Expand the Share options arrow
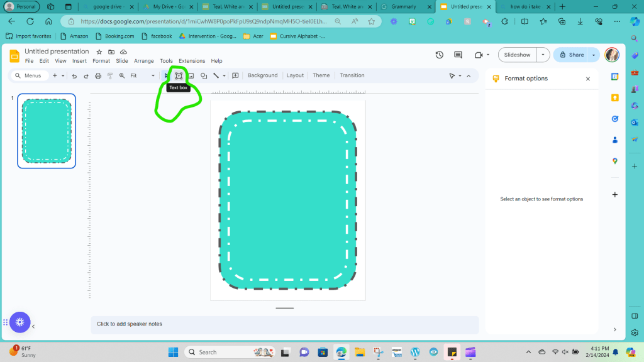The image size is (644, 362). click(593, 55)
